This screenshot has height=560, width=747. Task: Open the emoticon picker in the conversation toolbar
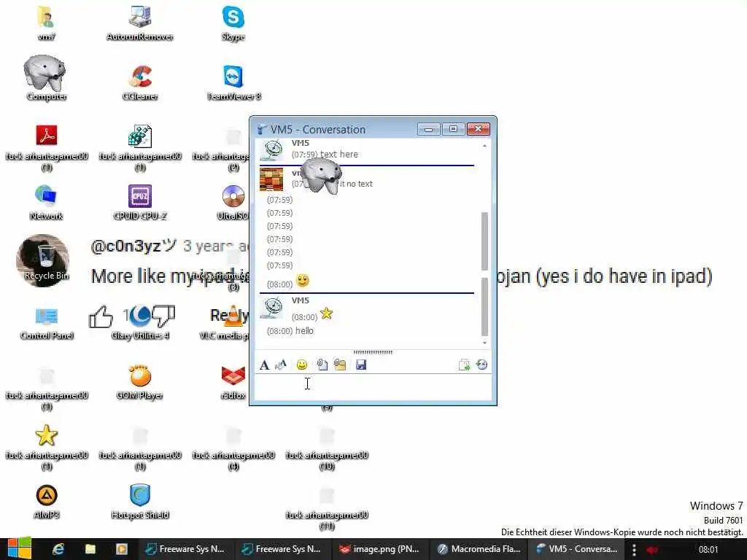pos(301,365)
